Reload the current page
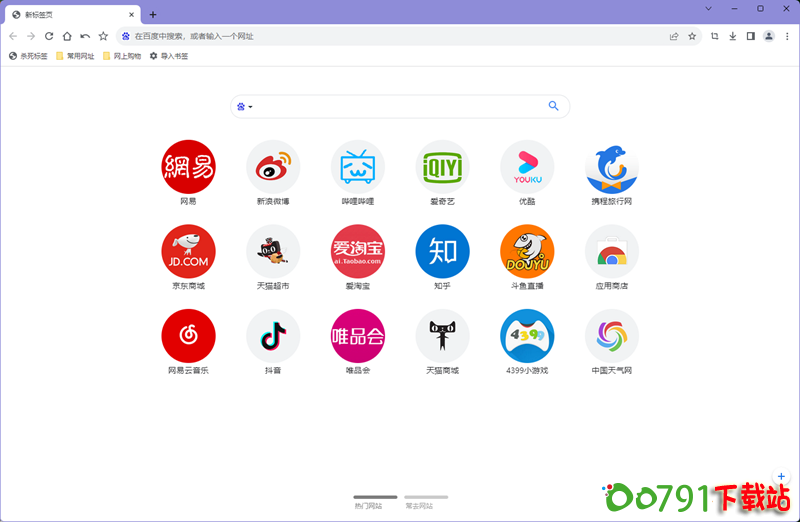 pos(49,36)
